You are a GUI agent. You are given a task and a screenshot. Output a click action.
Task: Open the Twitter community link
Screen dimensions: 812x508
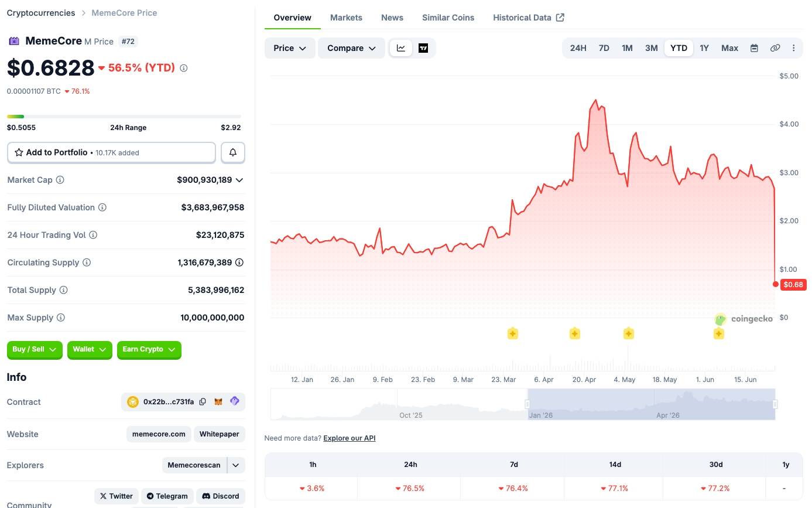tap(117, 496)
